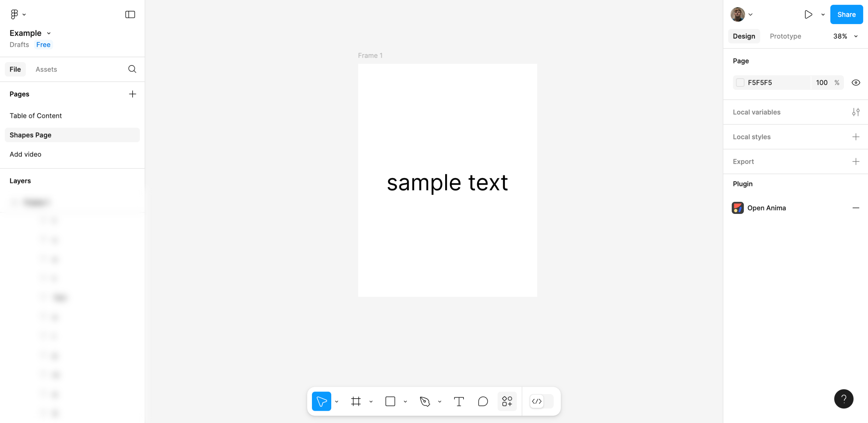
Task: Add a local style with plus
Action: click(x=856, y=137)
